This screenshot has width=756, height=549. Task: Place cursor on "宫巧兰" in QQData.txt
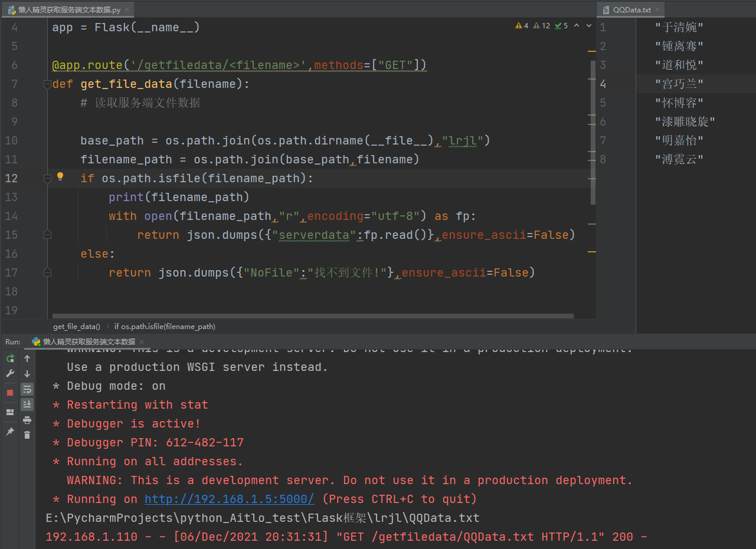click(x=679, y=84)
